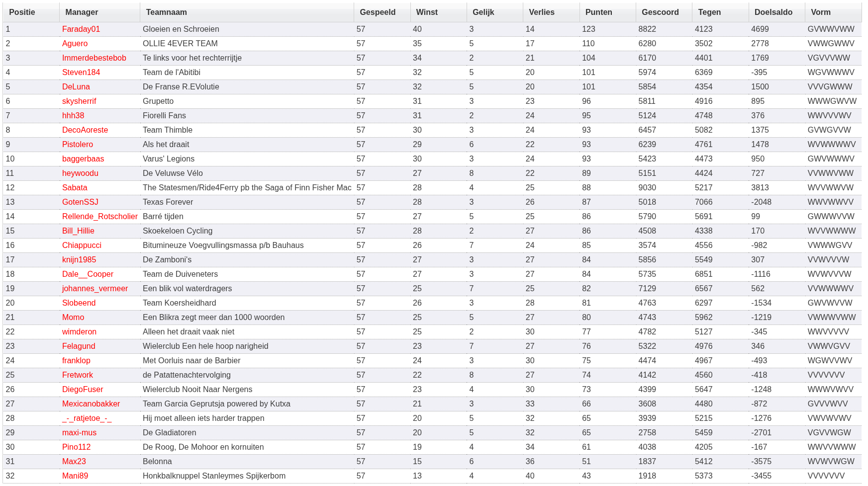Screen dimensions: 868x486
Task: Sort standings by Gespeeld header
Action: click(378, 12)
